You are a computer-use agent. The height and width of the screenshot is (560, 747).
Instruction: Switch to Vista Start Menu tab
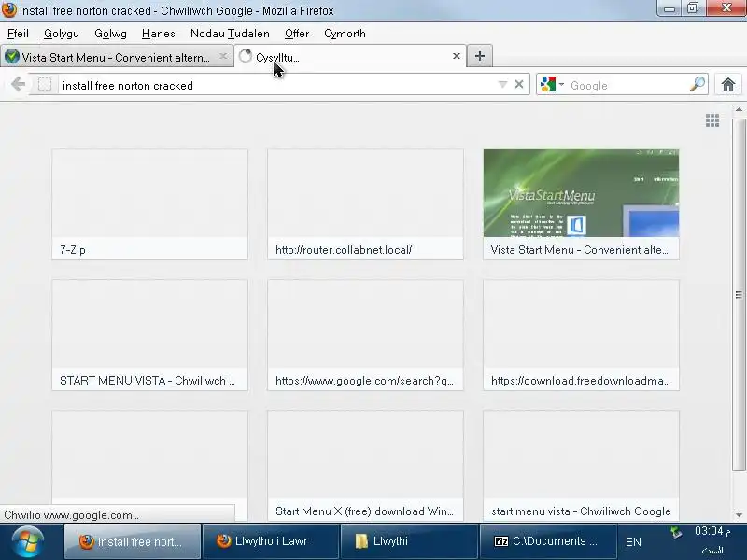(x=117, y=57)
